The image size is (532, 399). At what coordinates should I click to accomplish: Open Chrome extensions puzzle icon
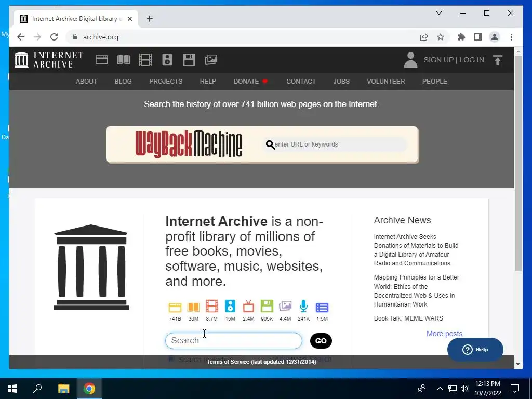click(461, 37)
